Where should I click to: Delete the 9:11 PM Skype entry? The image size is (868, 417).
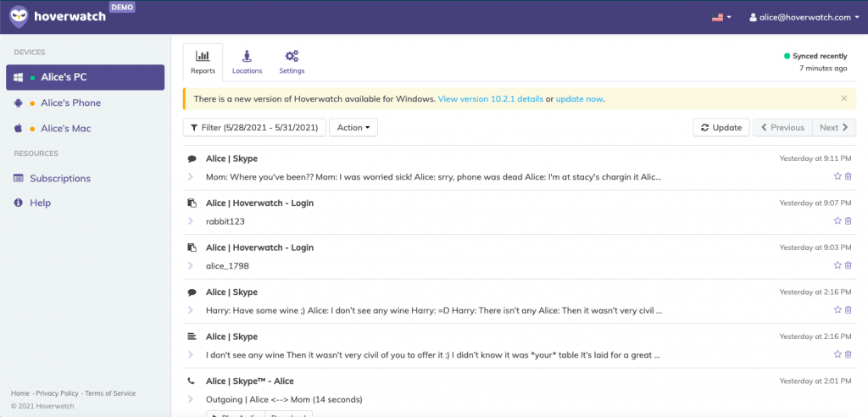848,176
